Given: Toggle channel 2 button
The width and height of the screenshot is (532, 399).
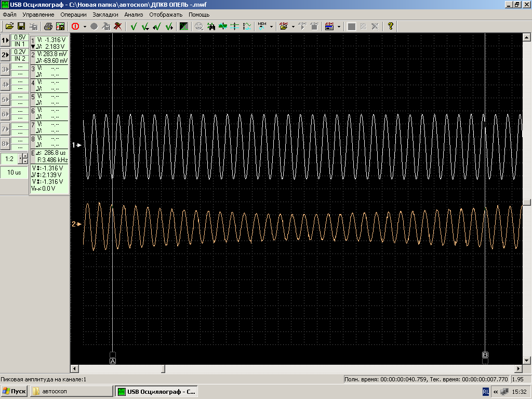Looking at the screenshot, I should click(x=5, y=55).
